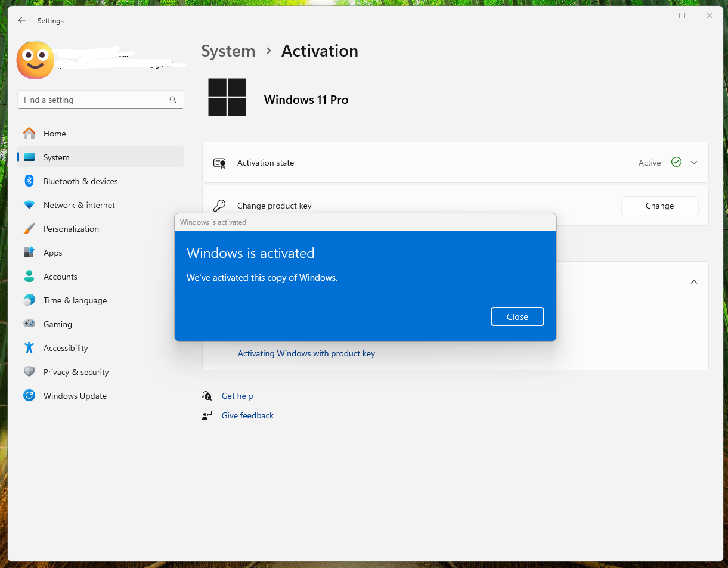Open Windows Update sync icon
Screen dimensions: 728x568
coord(29,396)
